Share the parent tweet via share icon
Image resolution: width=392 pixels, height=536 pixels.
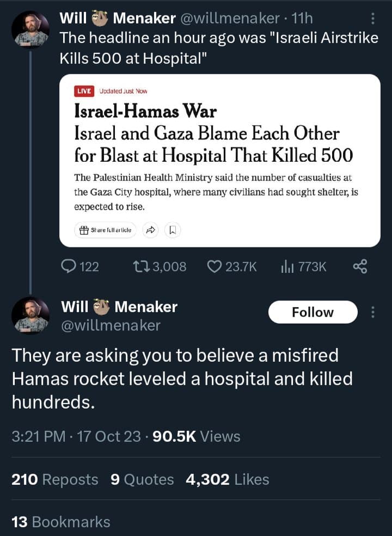coord(360,266)
